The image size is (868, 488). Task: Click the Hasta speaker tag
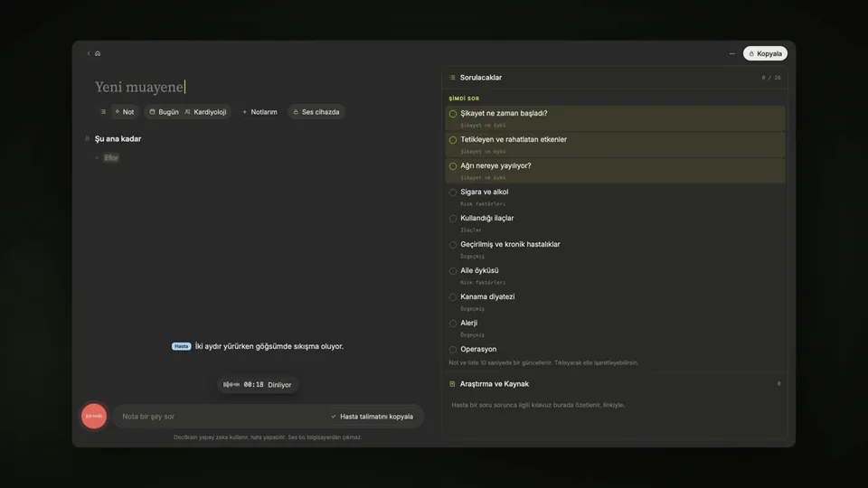click(x=181, y=346)
